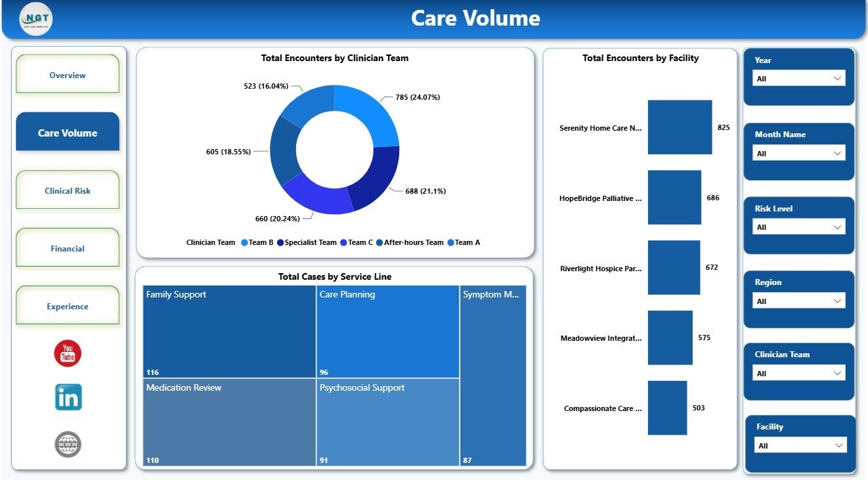Viewport: 868px width, 480px height.
Task: Select the 660 (20.24%) donut slice
Action: pos(320,195)
